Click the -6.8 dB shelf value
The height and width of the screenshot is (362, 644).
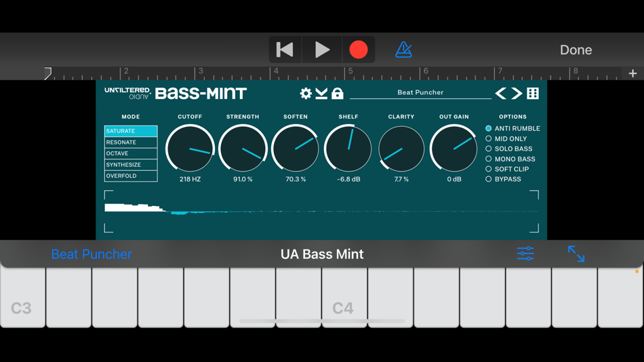[x=348, y=179]
